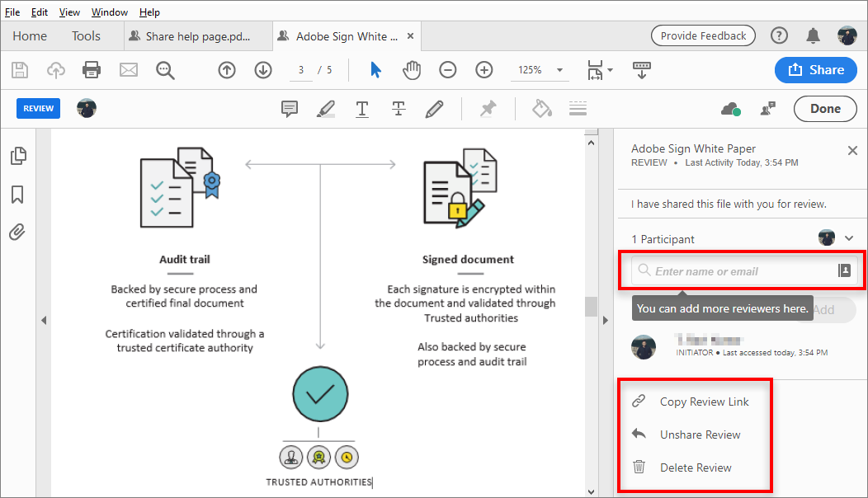Choose the Add text comment tool
The height and width of the screenshot is (498, 868).
point(362,108)
